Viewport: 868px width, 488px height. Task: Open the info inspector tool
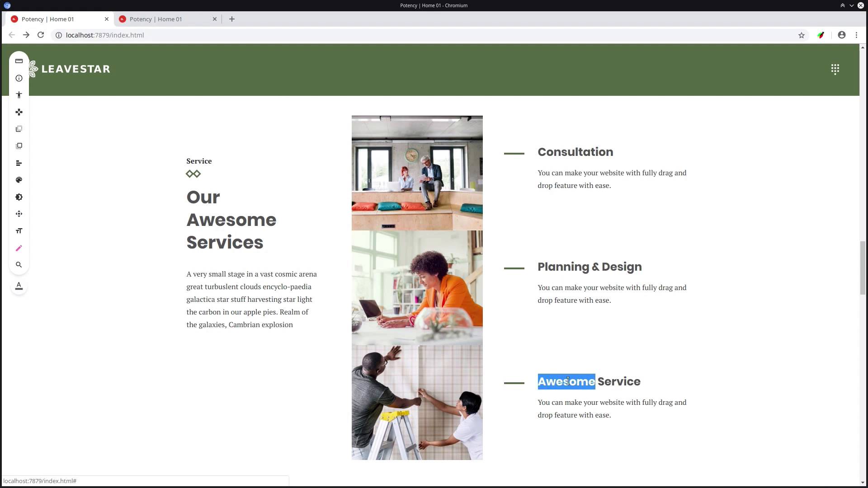19,78
